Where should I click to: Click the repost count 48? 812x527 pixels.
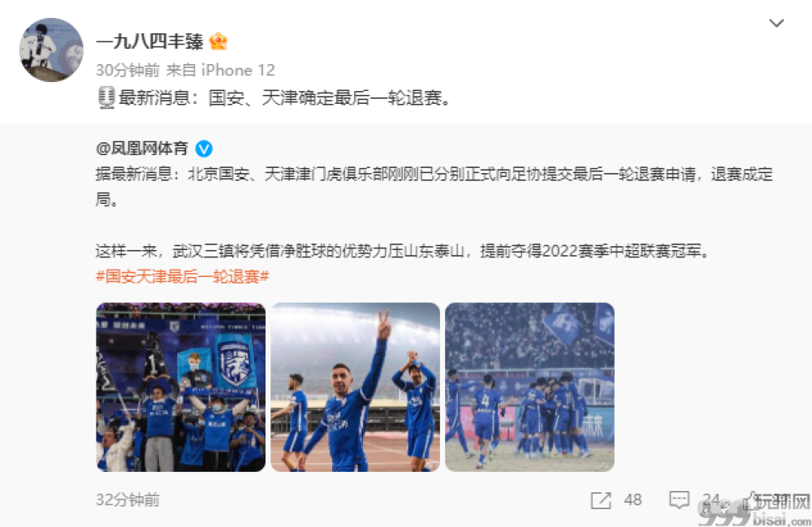(x=633, y=500)
